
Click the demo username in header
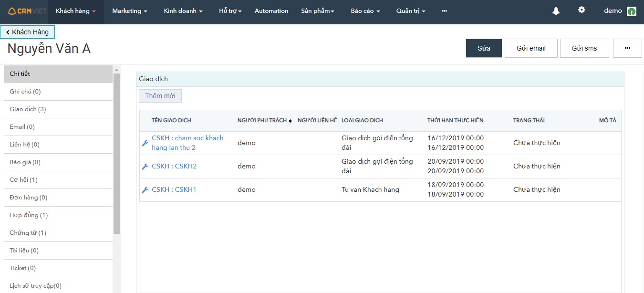(613, 10)
